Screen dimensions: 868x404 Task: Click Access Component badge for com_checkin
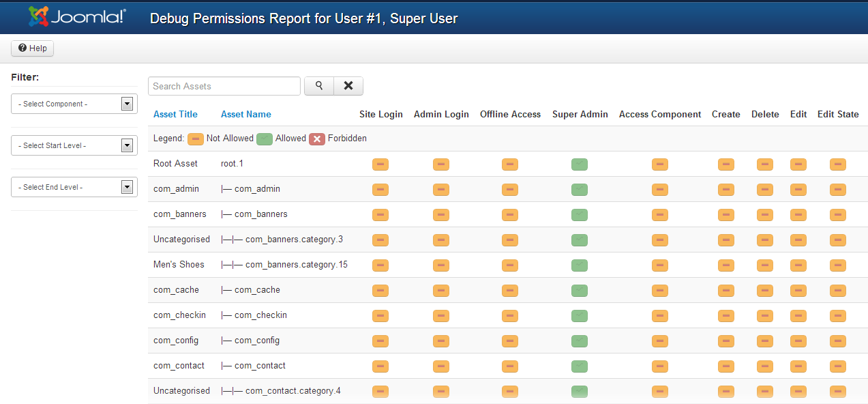(x=660, y=316)
